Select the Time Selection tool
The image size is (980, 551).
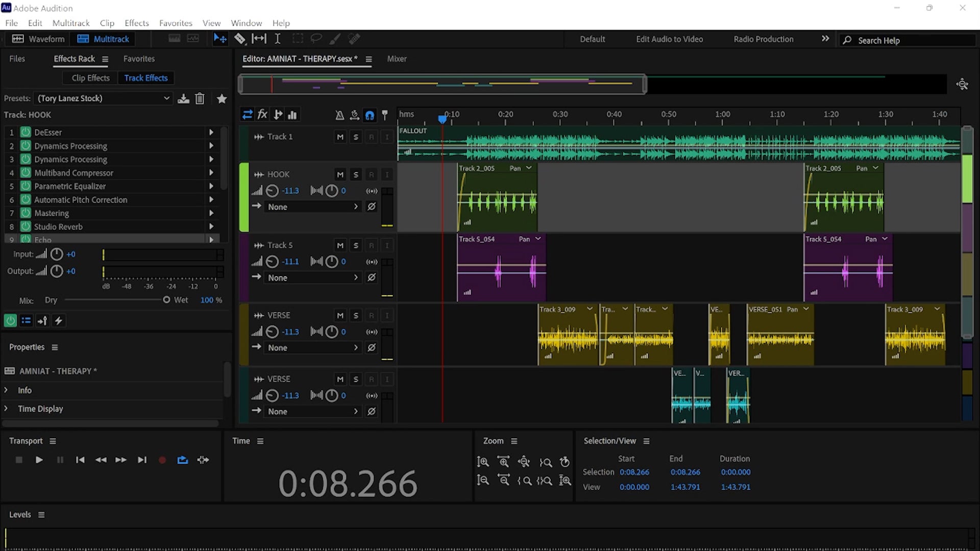coord(278,39)
